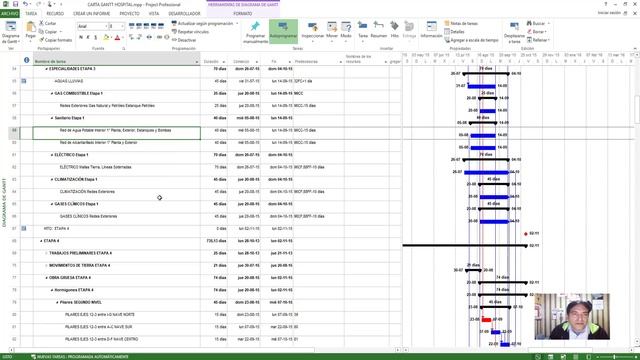Collapse ETAPA 4 summary task

(41, 241)
